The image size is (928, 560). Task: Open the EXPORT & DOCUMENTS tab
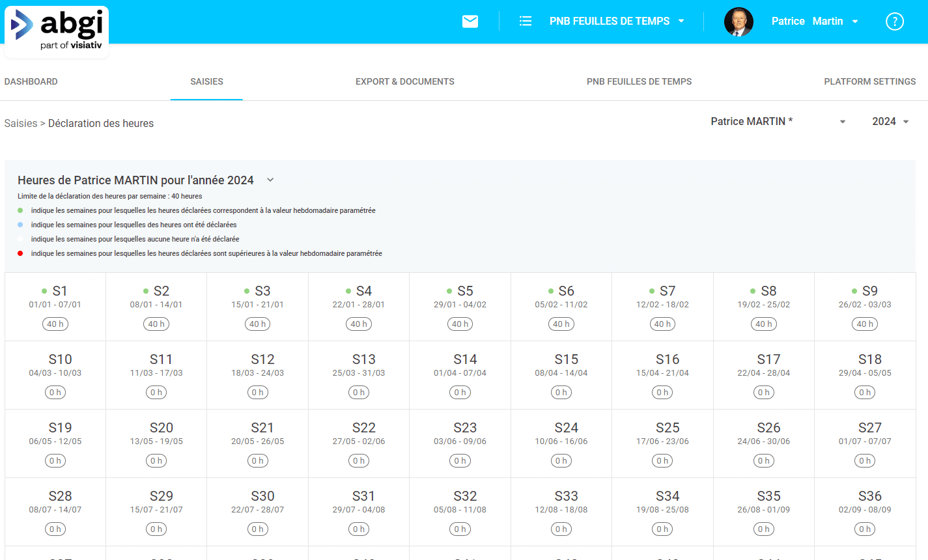click(405, 81)
